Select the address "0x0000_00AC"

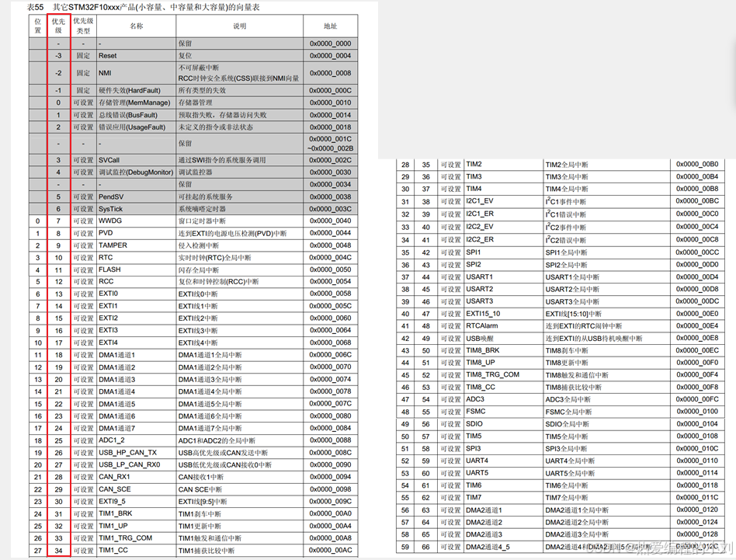click(x=330, y=550)
